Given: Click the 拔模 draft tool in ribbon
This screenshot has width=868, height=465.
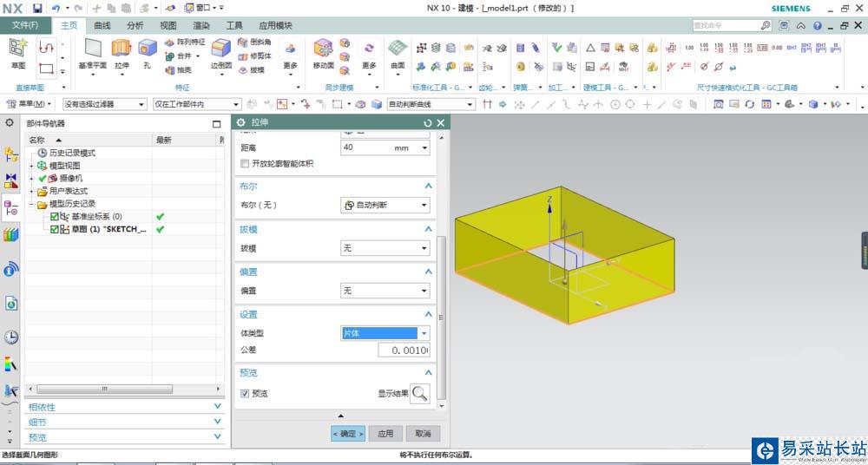Looking at the screenshot, I should click(x=251, y=70).
